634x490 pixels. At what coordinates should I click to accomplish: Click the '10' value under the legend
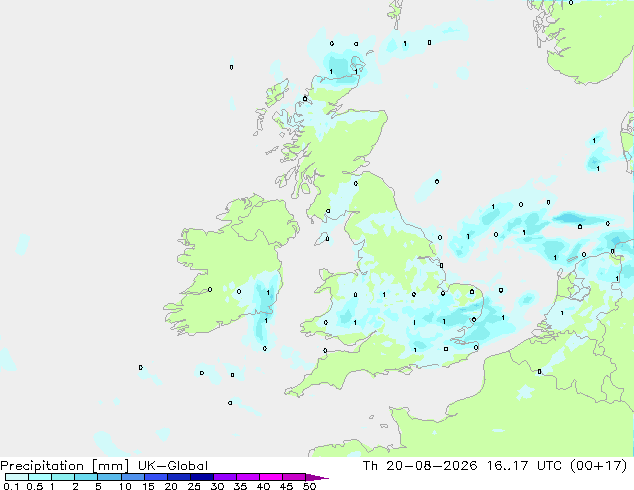[125, 486]
